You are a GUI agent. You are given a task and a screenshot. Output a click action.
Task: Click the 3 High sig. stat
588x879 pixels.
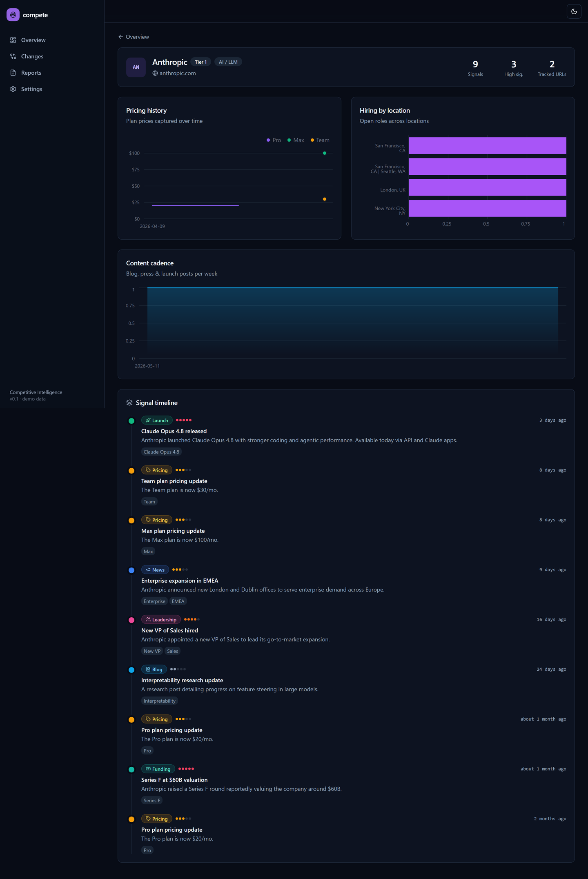coord(514,68)
